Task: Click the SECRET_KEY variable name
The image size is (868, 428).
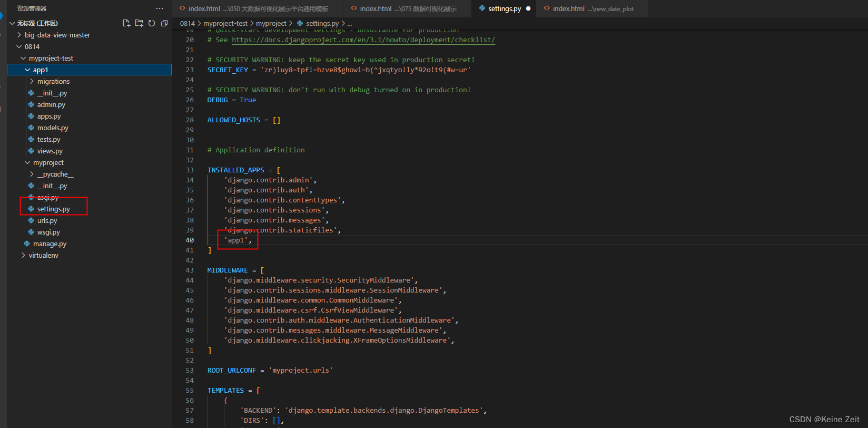Action: pos(228,70)
